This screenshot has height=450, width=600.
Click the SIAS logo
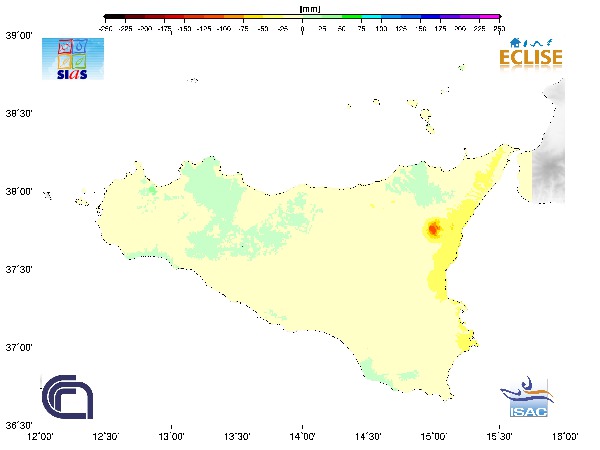click(x=73, y=59)
